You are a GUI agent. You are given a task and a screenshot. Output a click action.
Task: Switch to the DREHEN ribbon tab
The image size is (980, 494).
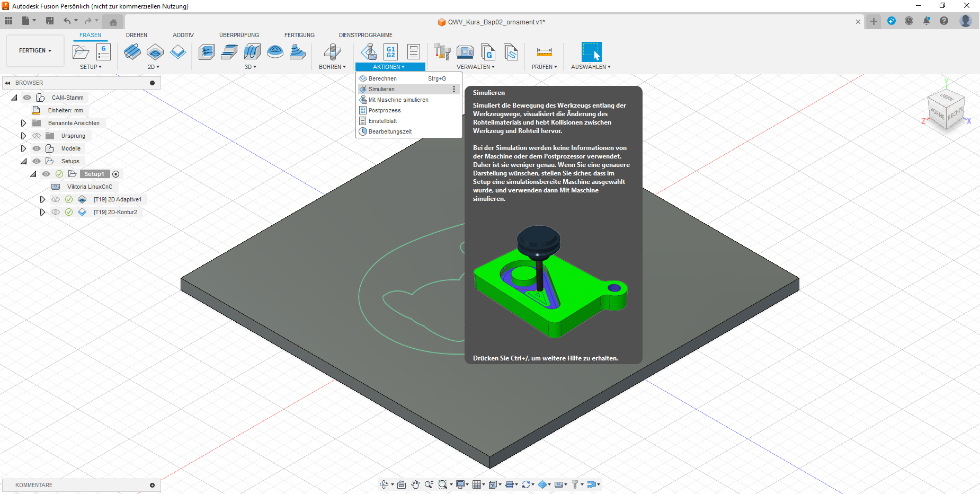click(137, 35)
